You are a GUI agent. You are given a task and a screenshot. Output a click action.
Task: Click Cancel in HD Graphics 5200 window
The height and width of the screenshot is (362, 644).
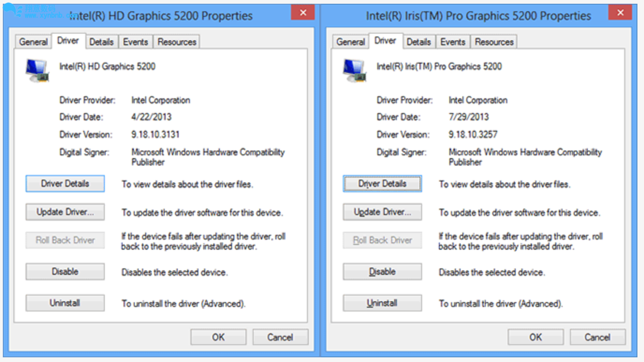pos(280,337)
